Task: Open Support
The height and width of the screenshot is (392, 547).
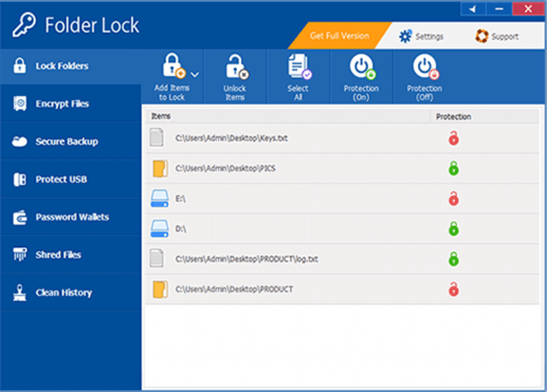Action: [x=497, y=36]
